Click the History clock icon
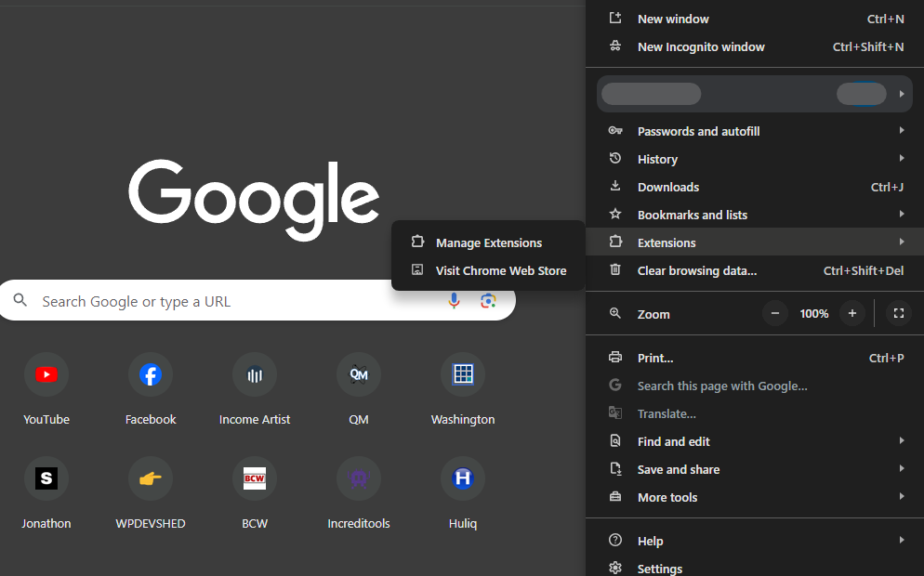 pos(615,158)
